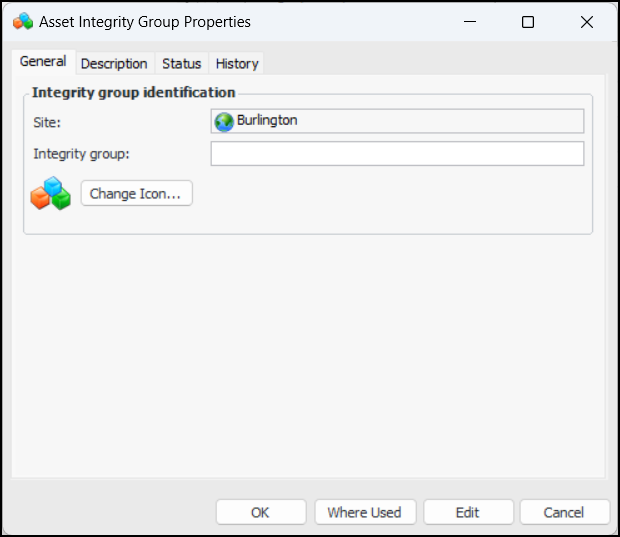The image size is (620, 537).
Task: Click the "Site:" label
Action: click(47, 123)
